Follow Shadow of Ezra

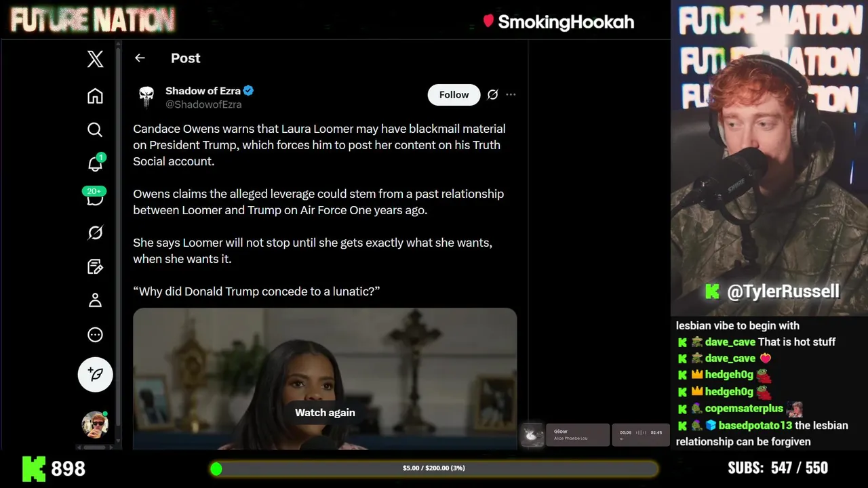[x=454, y=95]
